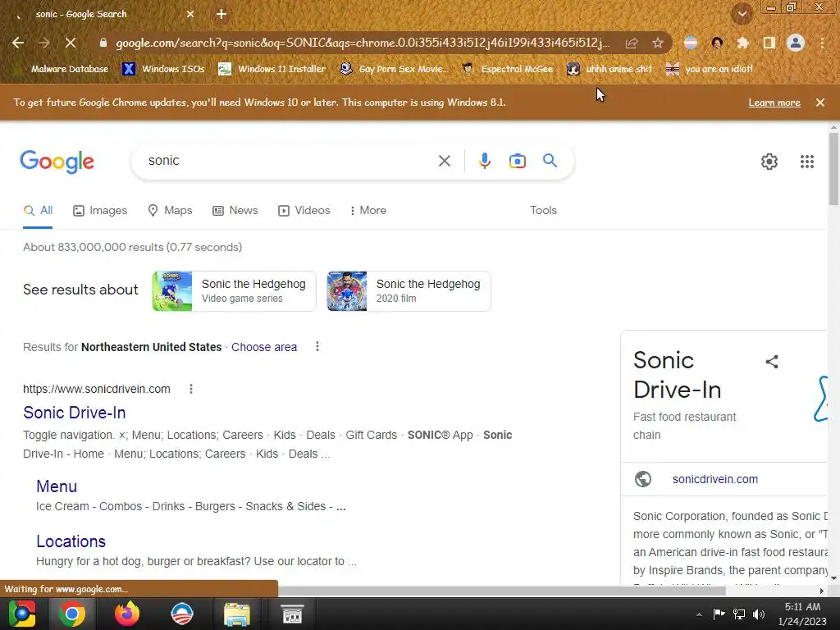Open the Windows 11 Installer bookmark
Viewport: 840px width, 630px height.
(272, 69)
